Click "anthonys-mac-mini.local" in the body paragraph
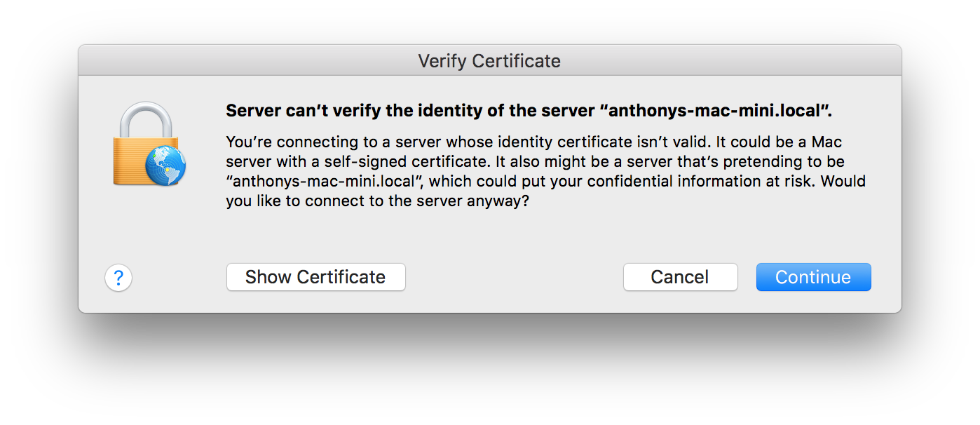 [x=326, y=182]
